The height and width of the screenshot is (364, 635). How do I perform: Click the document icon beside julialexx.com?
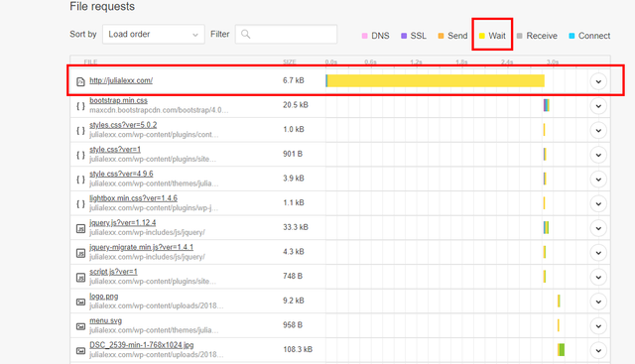(x=80, y=81)
